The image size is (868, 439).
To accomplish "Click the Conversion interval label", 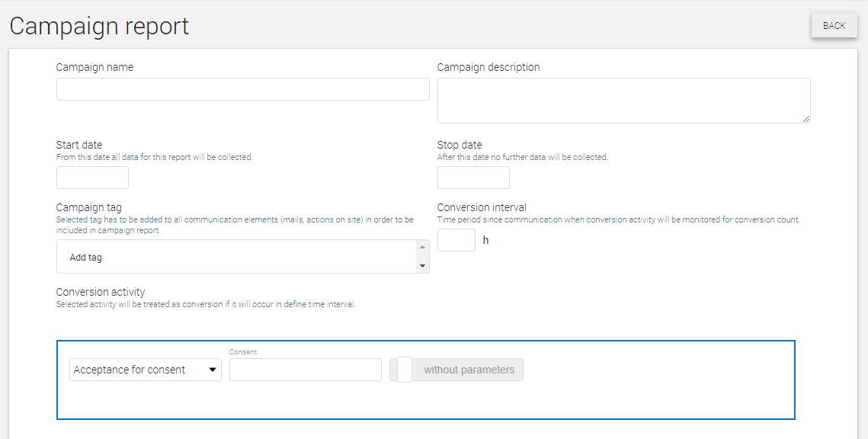I will click(482, 207).
